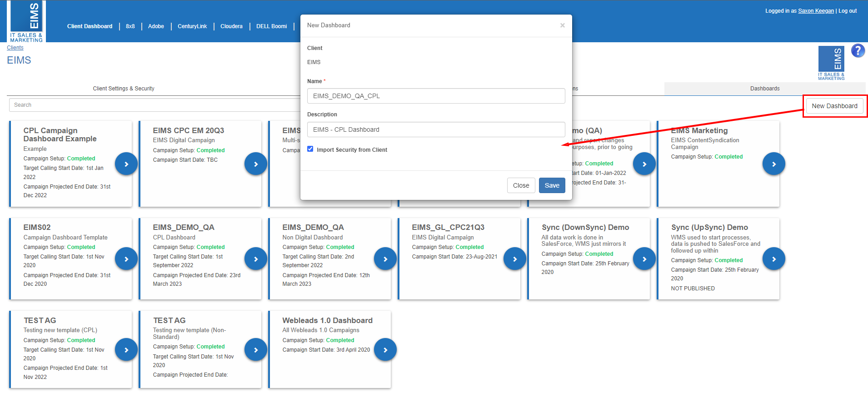Click the New Dashboard button
Screen dimensions: 868x418
835,106
